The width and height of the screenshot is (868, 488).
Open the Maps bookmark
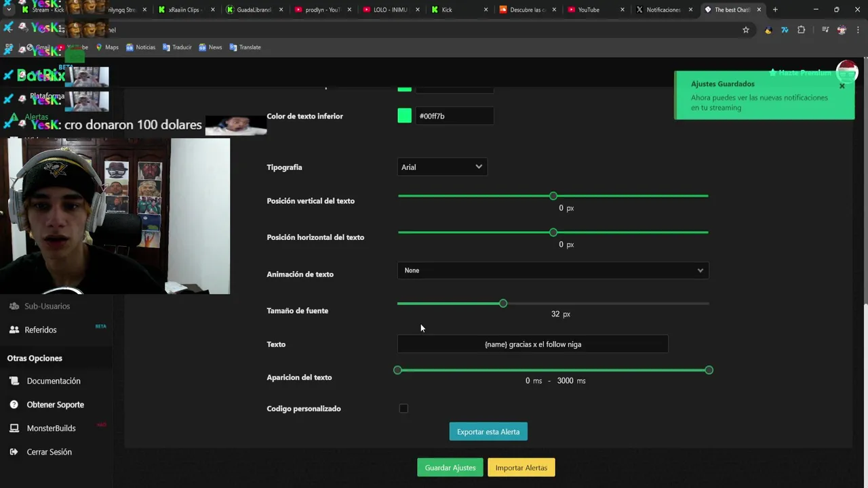[x=107, y=47]
